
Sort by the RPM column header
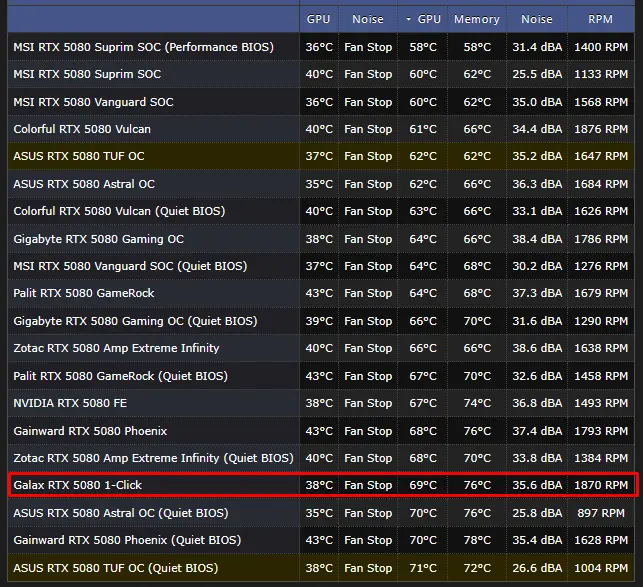[600, 19]
